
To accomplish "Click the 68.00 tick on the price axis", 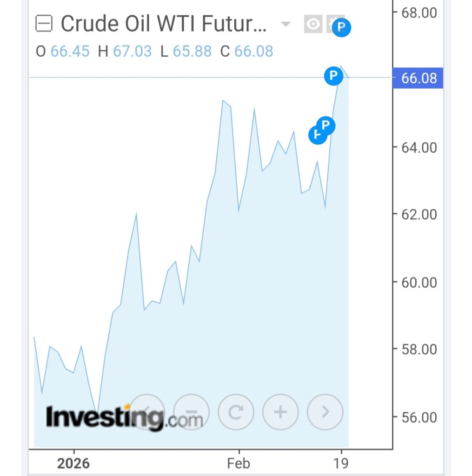I will (x=419, y=12).
